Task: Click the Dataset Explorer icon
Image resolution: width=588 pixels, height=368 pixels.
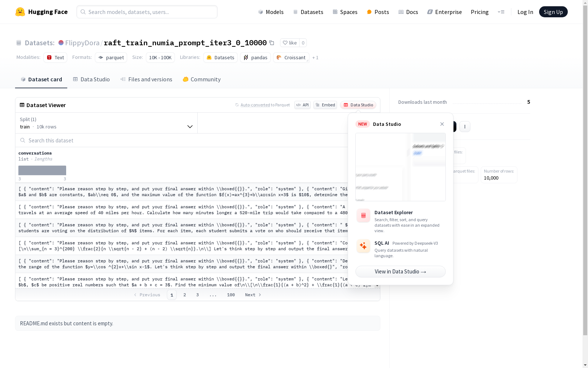Action: (363, 216)
